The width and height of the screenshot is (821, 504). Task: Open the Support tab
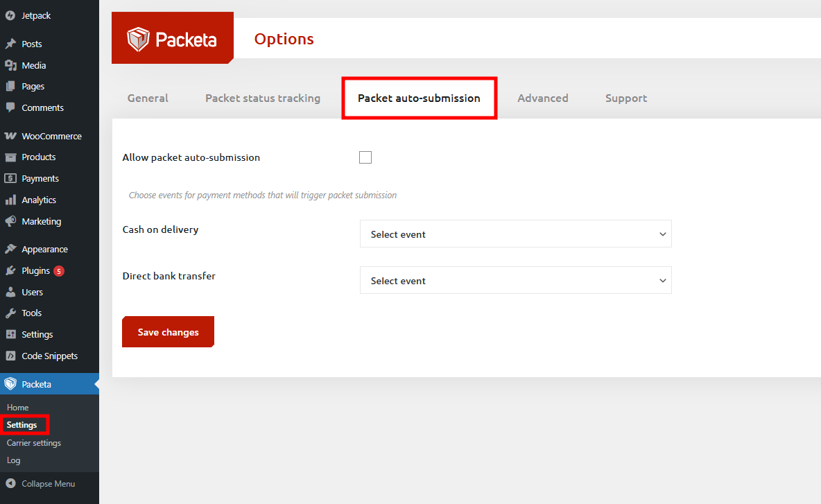click(626, 98)
